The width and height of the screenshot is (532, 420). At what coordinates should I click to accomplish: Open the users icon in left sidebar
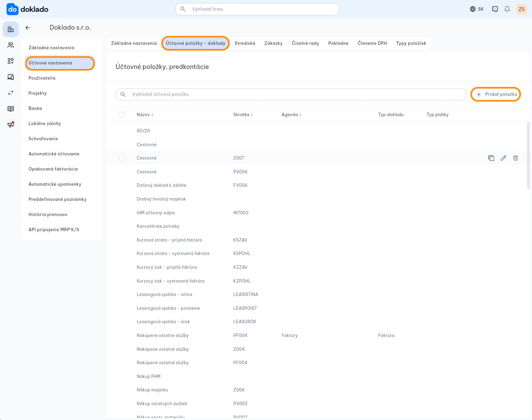(x=11, y=45)
